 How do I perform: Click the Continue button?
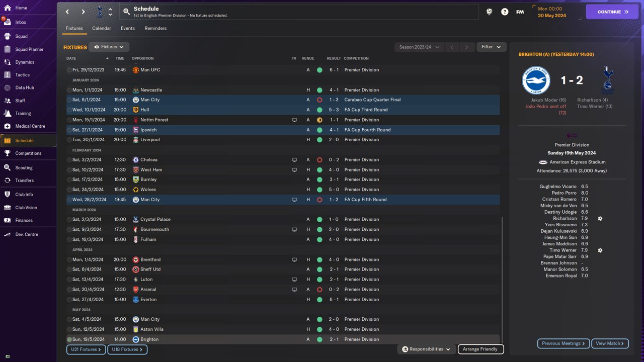[x=612, y=12]
